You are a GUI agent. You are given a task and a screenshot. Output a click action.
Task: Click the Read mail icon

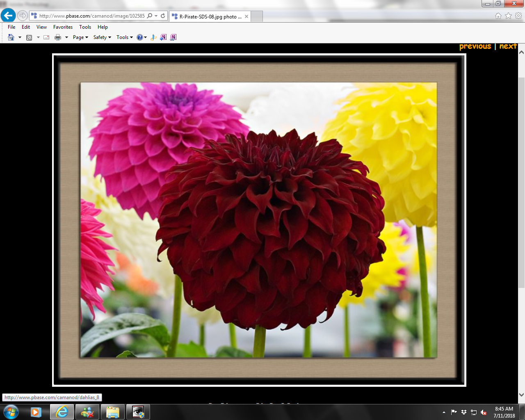pos(46,37)
